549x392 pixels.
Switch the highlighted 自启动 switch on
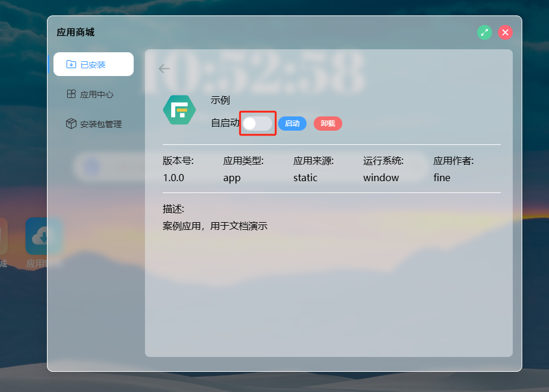click(x=257, y=123)
